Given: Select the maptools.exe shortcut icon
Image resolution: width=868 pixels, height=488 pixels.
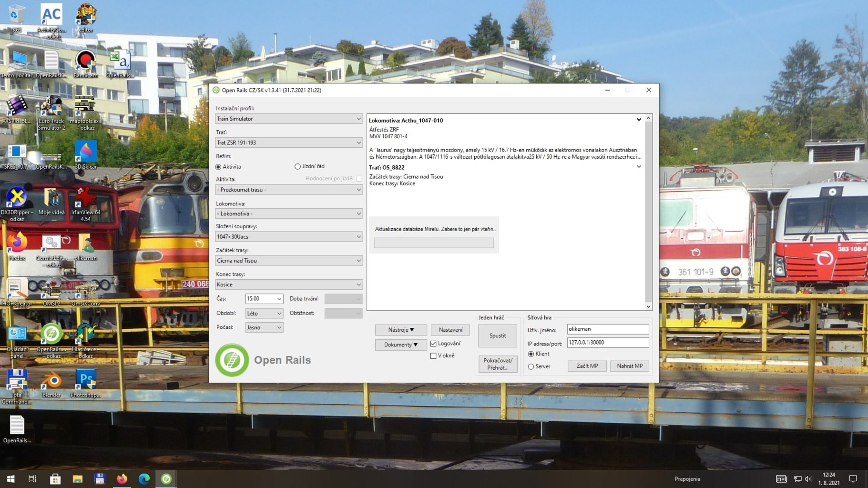Looking at the screenshot, I should [86, 113].
